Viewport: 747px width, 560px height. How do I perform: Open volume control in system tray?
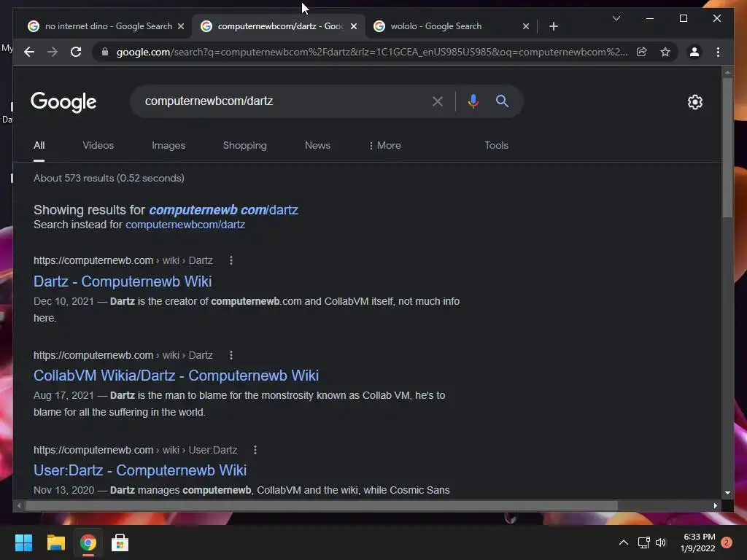[x=661, y=542]
